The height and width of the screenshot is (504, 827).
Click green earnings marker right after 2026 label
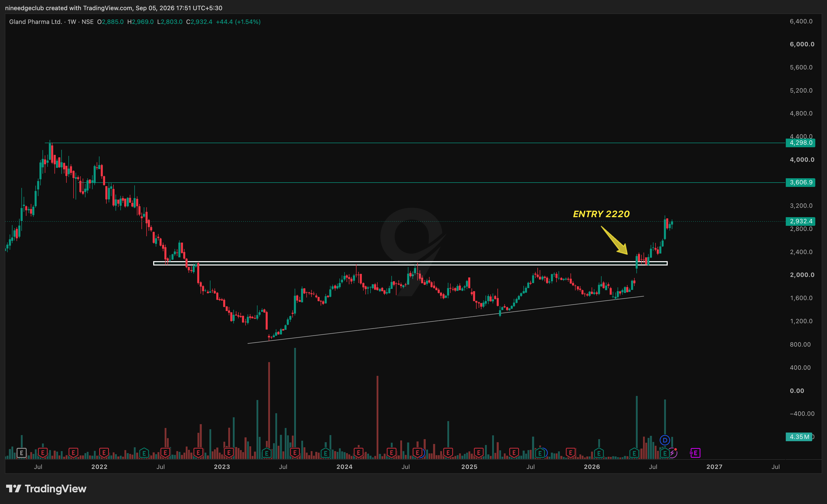click(599, 453)
